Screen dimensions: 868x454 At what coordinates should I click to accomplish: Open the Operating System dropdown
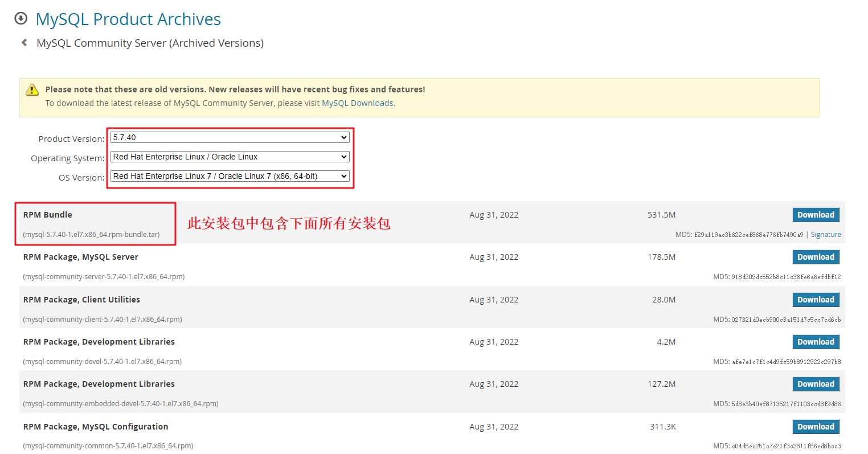click(x=230, y=157)
